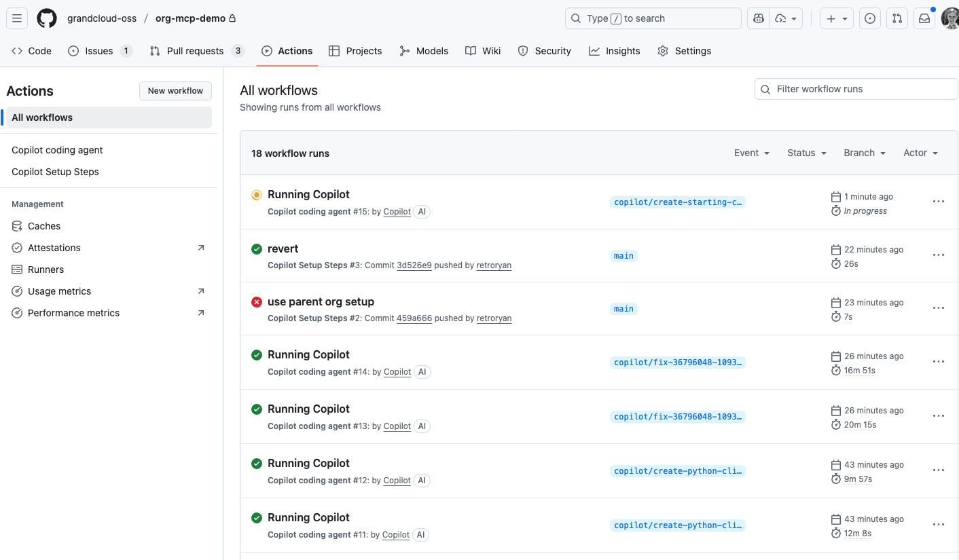Open retroryan link in revert row
959x560 pixels.
click(494, 265)
